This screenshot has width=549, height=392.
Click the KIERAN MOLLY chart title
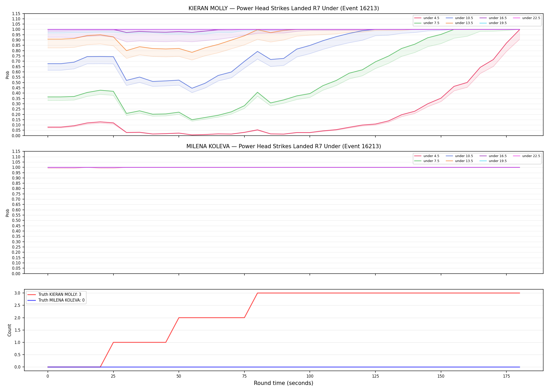[284, 8]
